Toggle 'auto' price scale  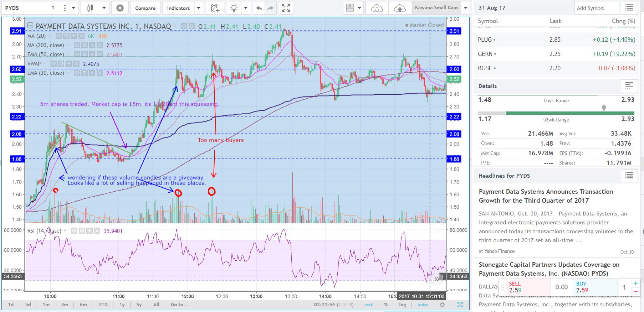tap(423, 305)
